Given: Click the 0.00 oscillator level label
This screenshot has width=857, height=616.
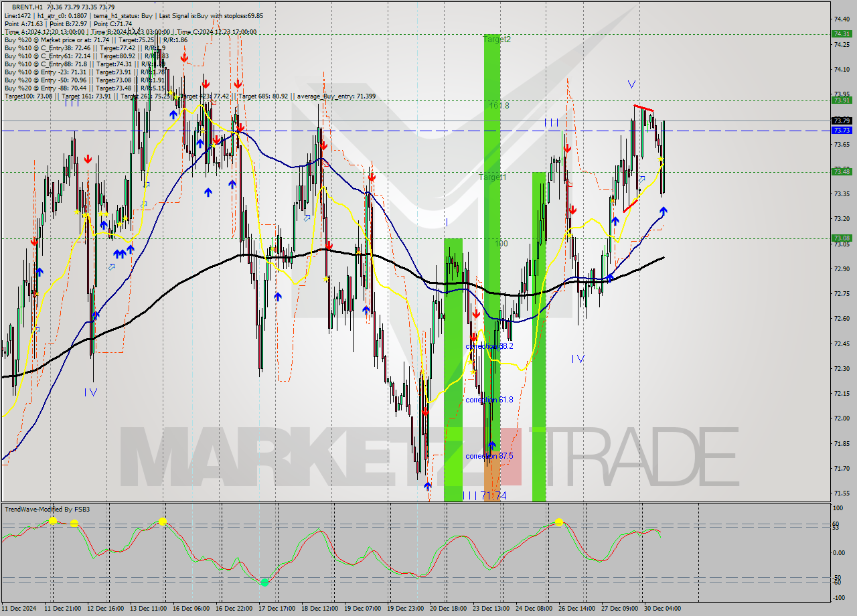Looking at the screenshot, I should 840,552.
